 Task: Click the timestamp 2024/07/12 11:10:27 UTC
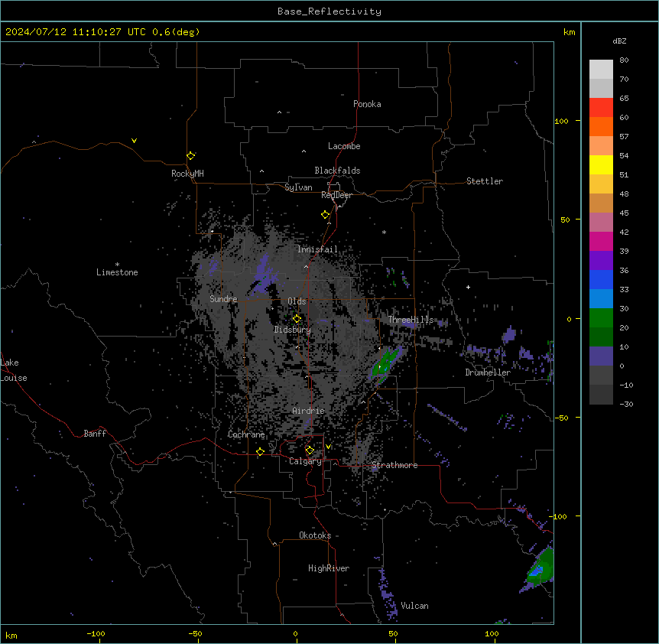point(76,32)
